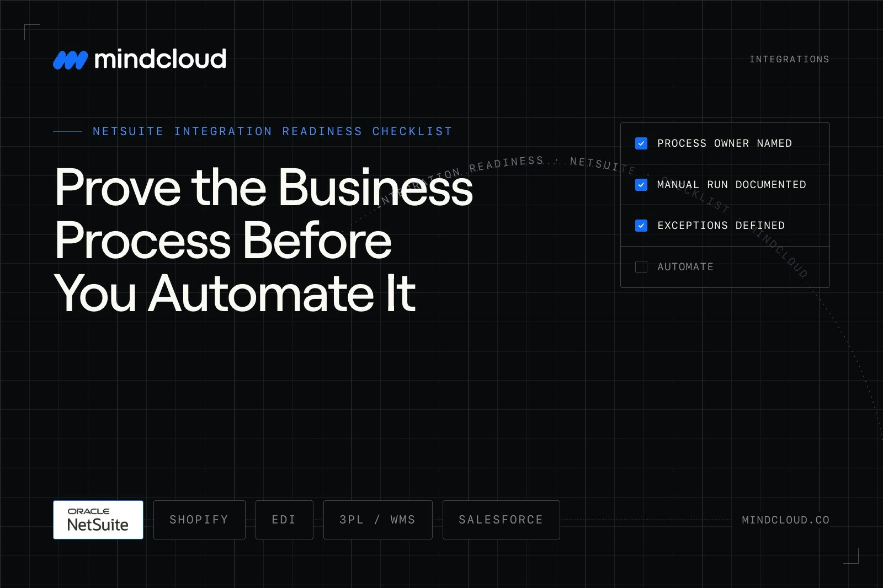
Task: Select the AUTOMATE label text
Action: (x=685, y=267)
